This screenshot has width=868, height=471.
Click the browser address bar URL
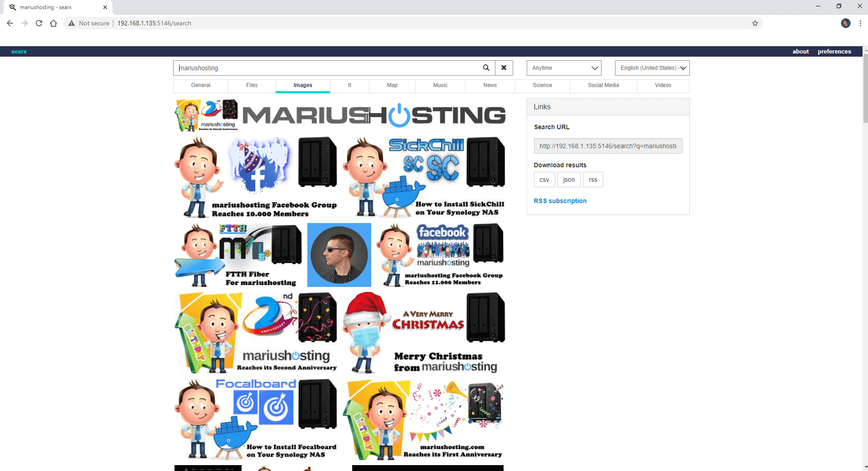(x=154, y=23)
